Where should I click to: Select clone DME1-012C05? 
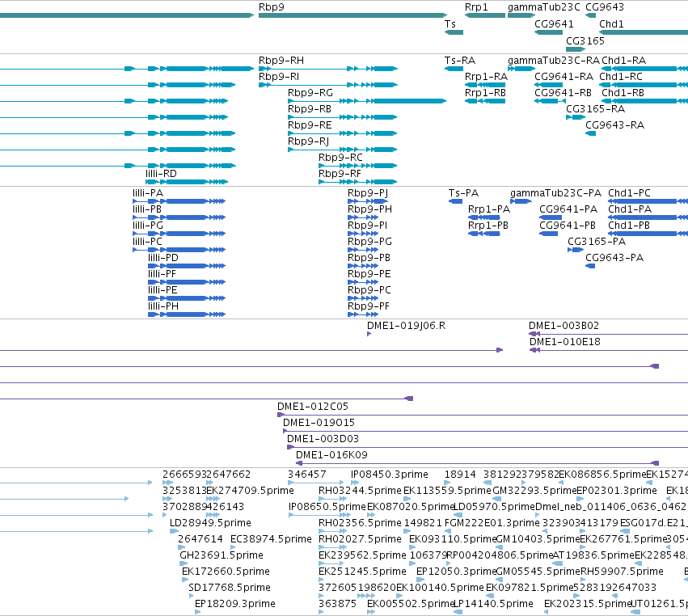click(312, 407)
